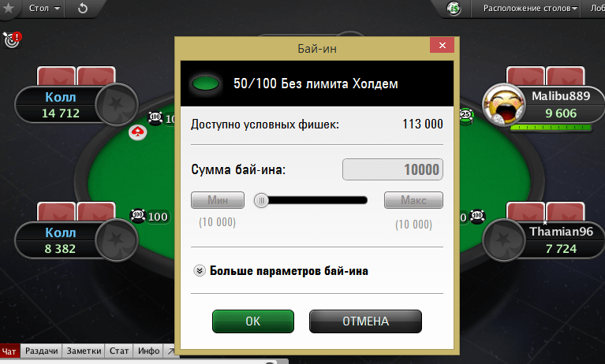
Task: Click Thamian96's star avatar seat
Action: pos(503,240)
